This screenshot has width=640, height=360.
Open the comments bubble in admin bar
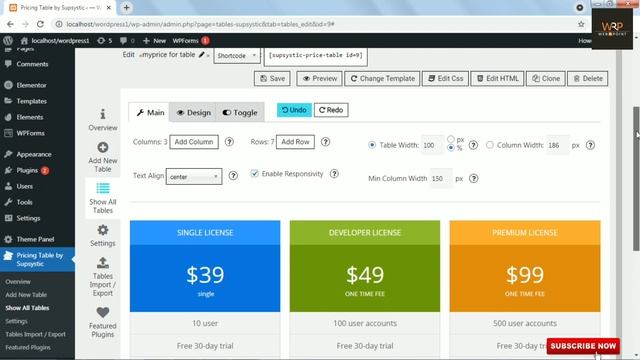(x=127, y=40)
